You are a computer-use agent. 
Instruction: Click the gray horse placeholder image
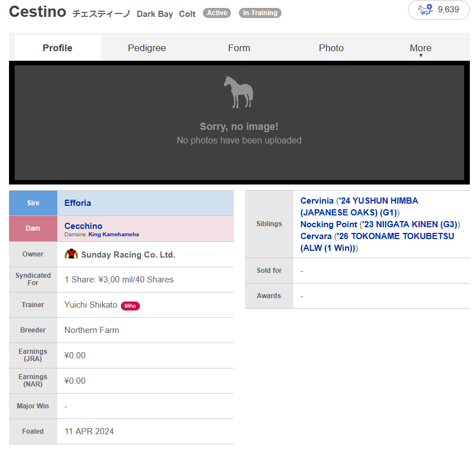239,92
